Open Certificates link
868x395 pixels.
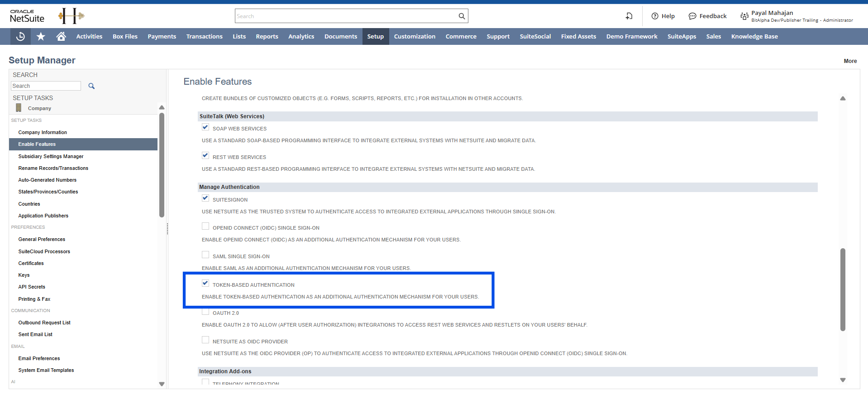click(31, 263)
